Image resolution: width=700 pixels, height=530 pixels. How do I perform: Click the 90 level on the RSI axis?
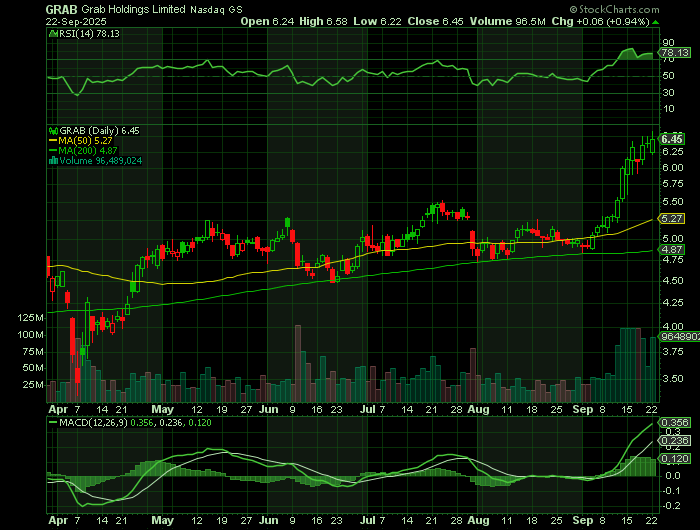point(668,43)
